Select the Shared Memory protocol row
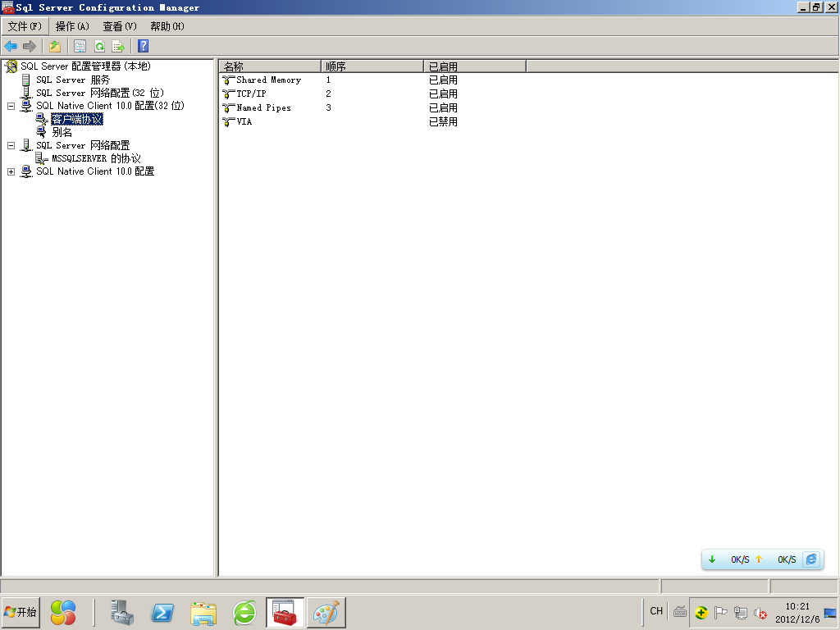 click(x=268, y=80)
